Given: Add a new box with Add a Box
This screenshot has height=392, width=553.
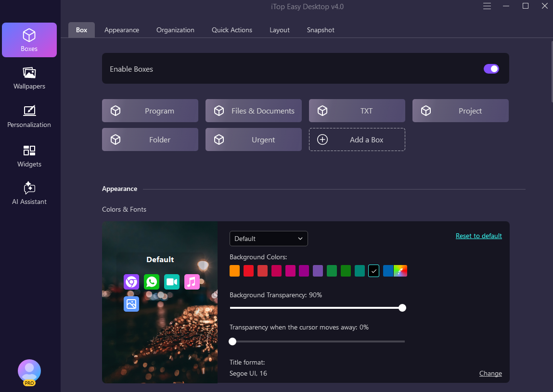Looking at the screenshot, I should [x=357, y=139].
